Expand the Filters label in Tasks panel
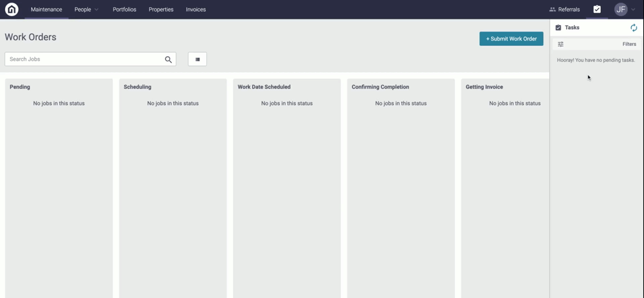Viewport: 644px width, 298px height. coord(629,45)
